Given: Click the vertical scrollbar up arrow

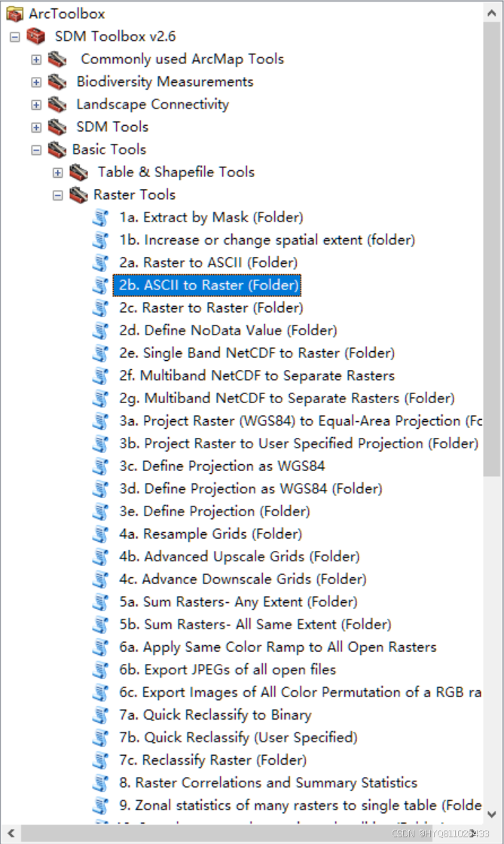Looking at the screenshot, I should tap(492, 12).
